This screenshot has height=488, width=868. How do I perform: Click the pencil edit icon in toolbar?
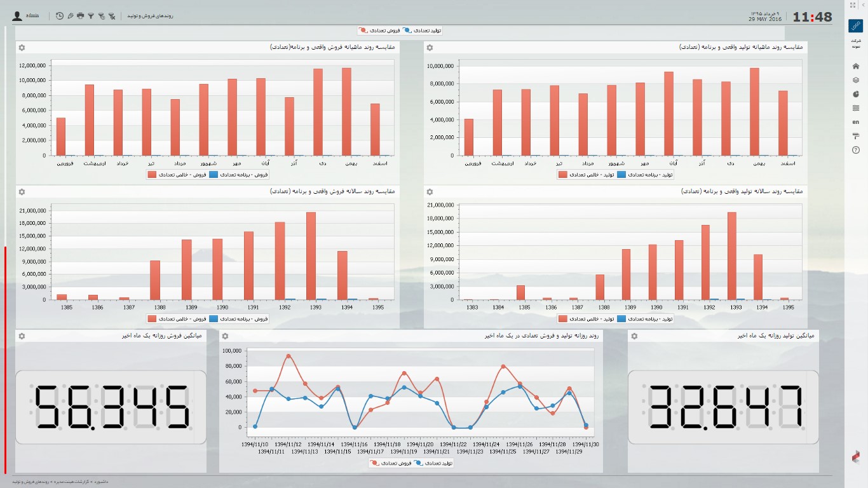pyautogui.click(x=70, y=16)
